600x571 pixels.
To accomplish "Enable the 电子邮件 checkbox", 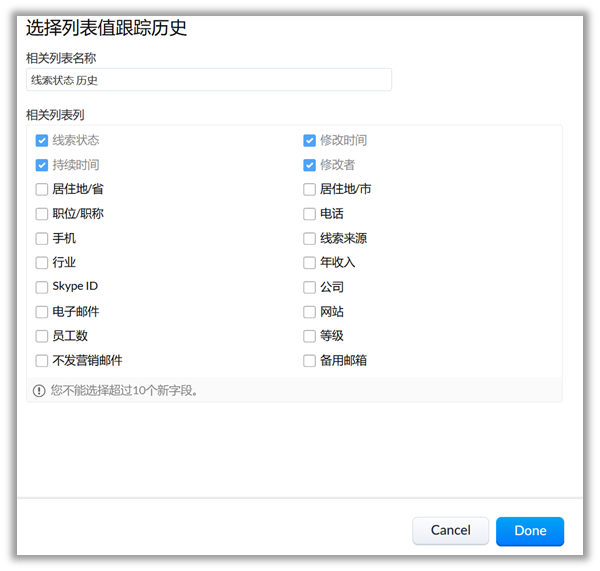I will coord(42,312).
